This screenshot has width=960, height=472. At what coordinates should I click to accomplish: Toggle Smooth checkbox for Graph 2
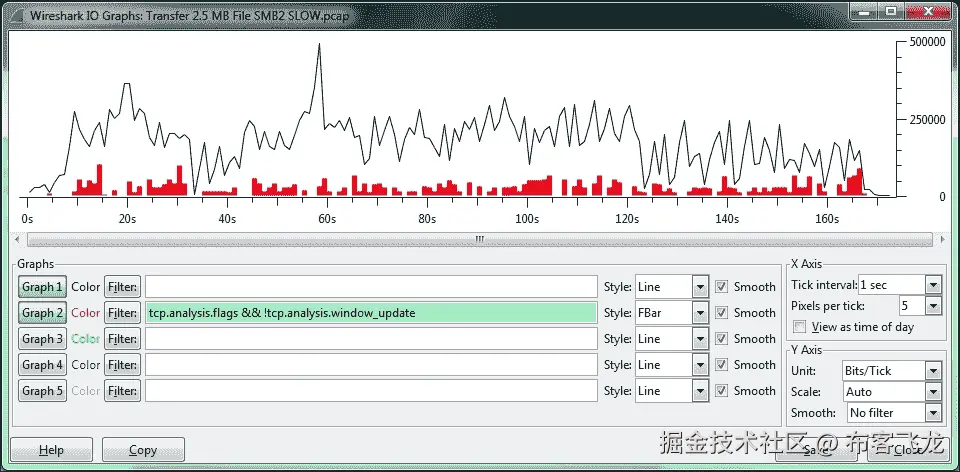(x=722, y=313)
